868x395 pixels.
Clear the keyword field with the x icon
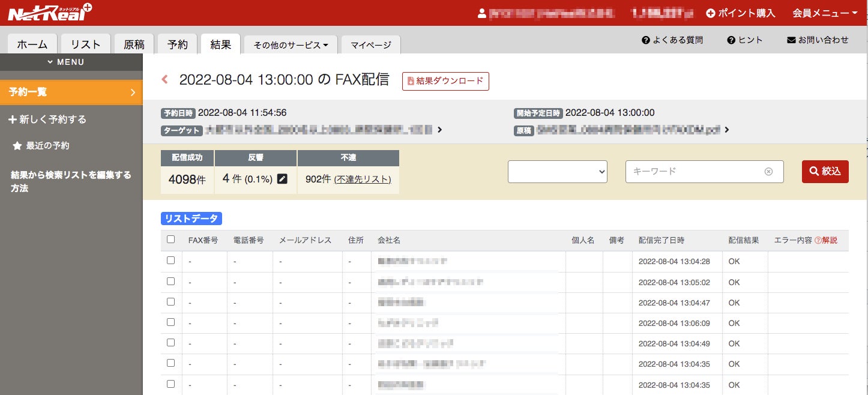[768, 172]
